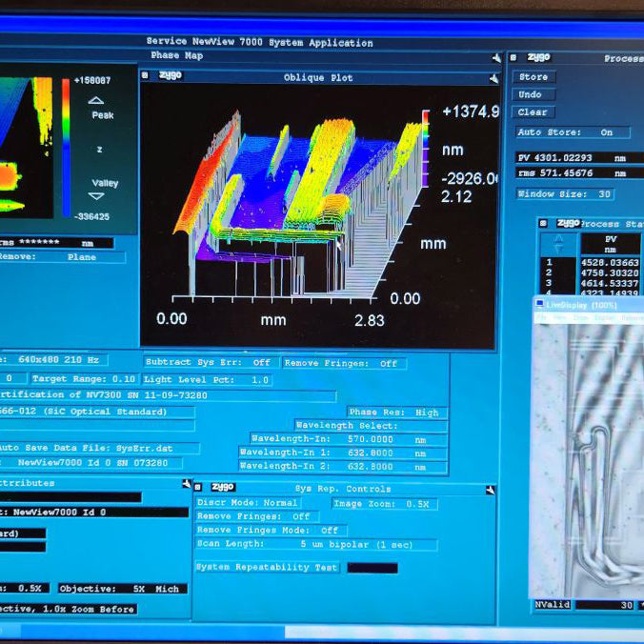Edit Wavelength-In 570.0000 nm field
644x644 pixels.
[x=349, y=439]
